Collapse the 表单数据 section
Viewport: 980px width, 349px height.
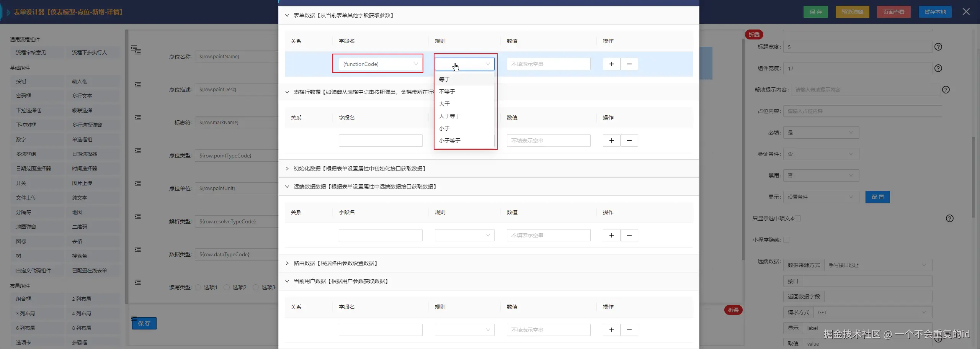[x=287, y=15]
